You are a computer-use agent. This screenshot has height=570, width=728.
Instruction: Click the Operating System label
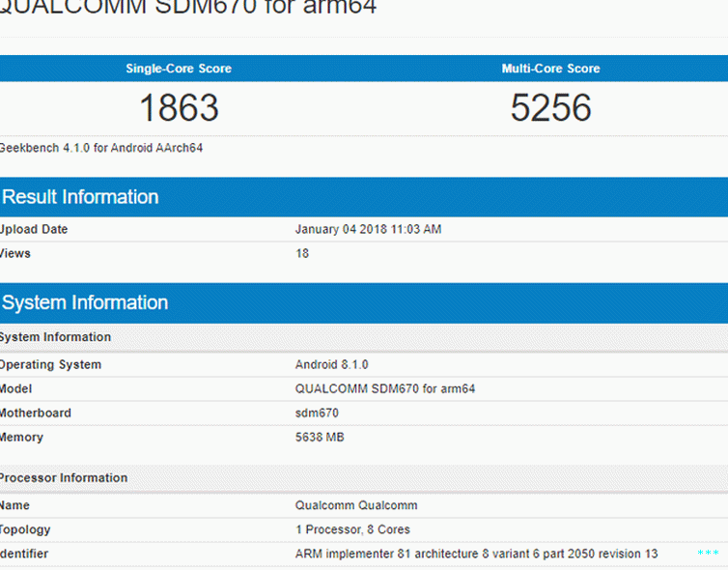coord(50,364)
